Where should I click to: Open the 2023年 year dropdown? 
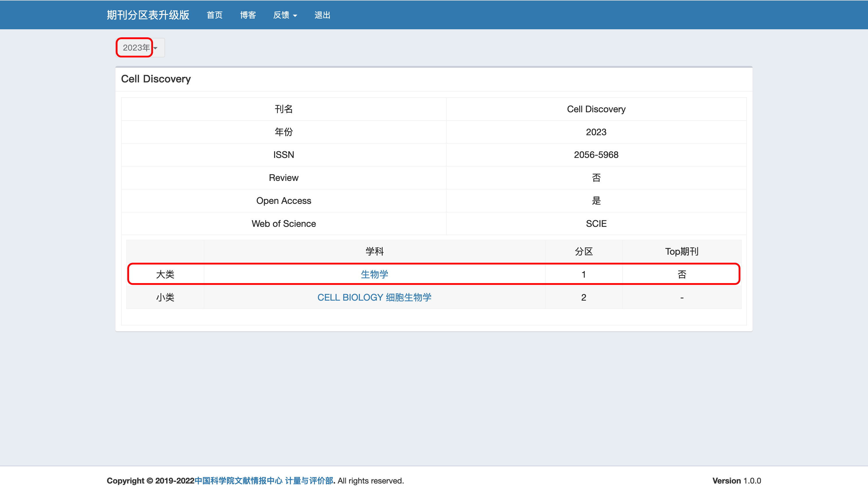coord(136,48)
